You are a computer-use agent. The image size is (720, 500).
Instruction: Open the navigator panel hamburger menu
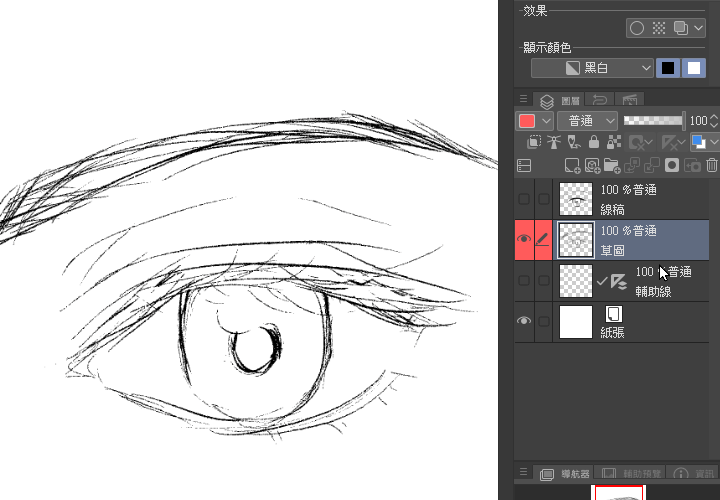[523, 472]
